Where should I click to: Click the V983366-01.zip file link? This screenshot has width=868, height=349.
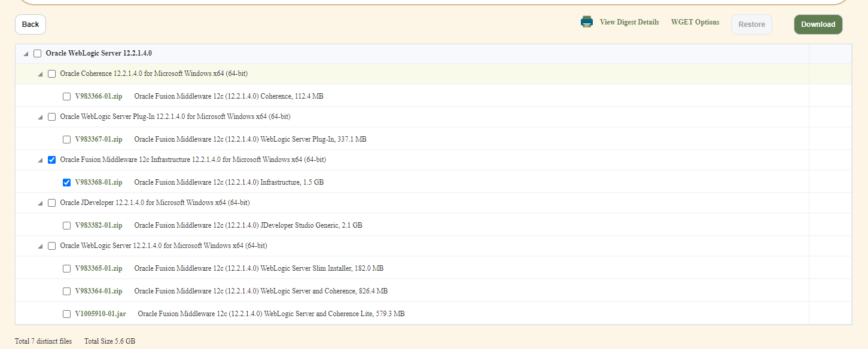point(99,96)
